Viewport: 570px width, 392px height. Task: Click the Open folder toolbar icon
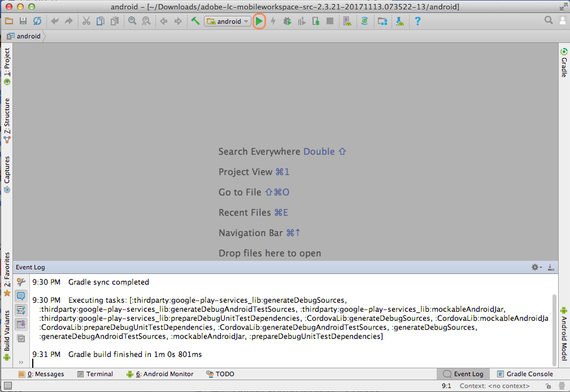(9, 21)
